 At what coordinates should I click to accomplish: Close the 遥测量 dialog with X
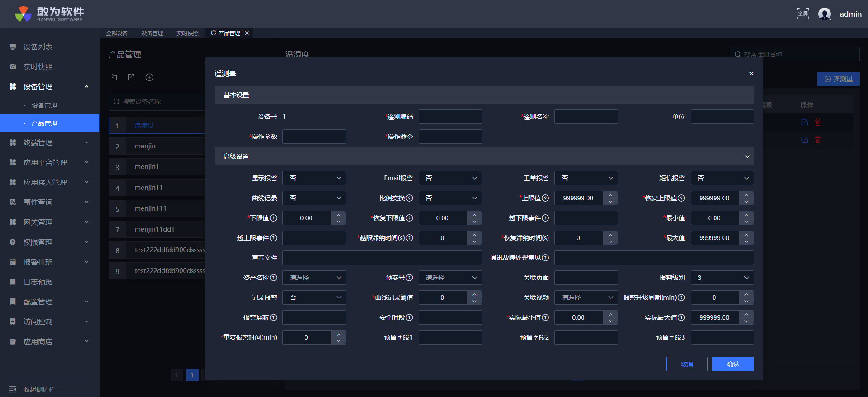751,73
